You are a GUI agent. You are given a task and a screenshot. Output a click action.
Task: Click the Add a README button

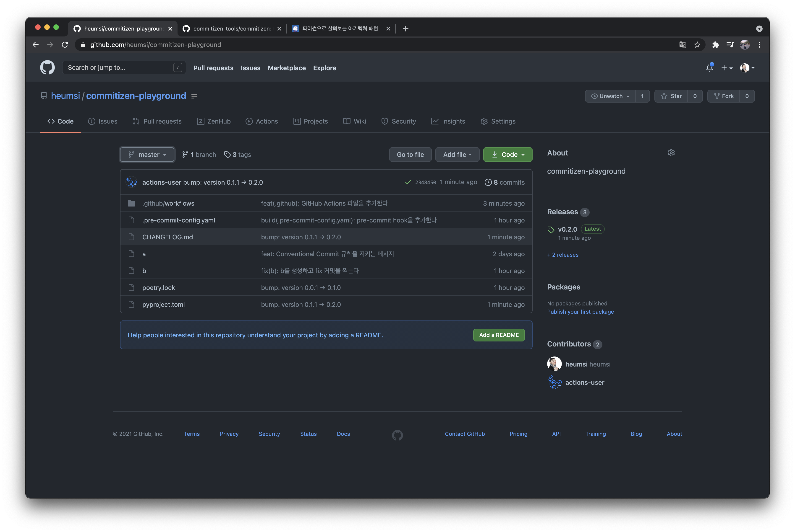tap(499, 335)
